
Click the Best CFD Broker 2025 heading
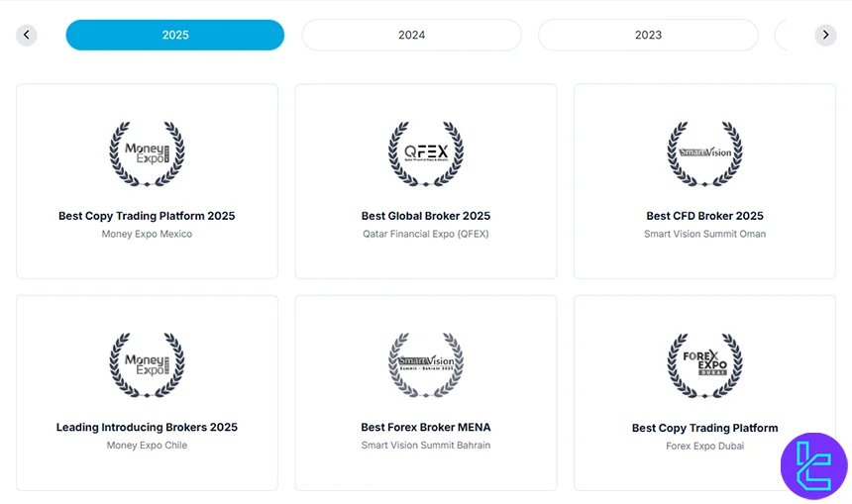tap(704, 216)
